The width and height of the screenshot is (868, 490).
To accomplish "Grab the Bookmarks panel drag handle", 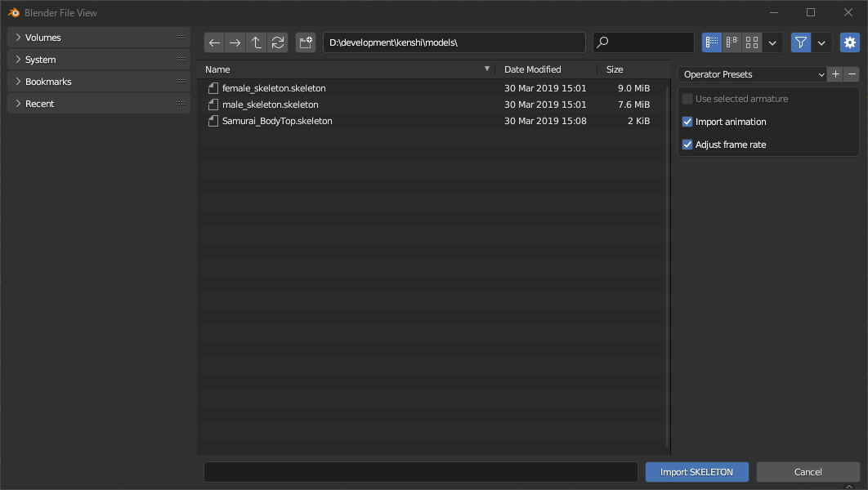I will [181, 82].
